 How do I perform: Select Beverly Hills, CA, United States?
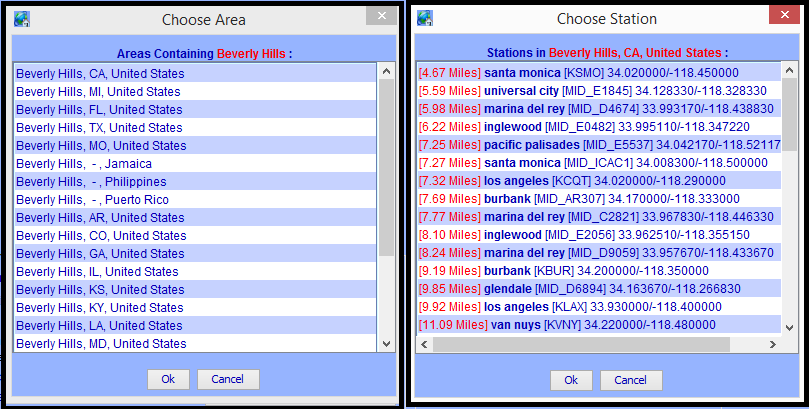tap(196, 74)
